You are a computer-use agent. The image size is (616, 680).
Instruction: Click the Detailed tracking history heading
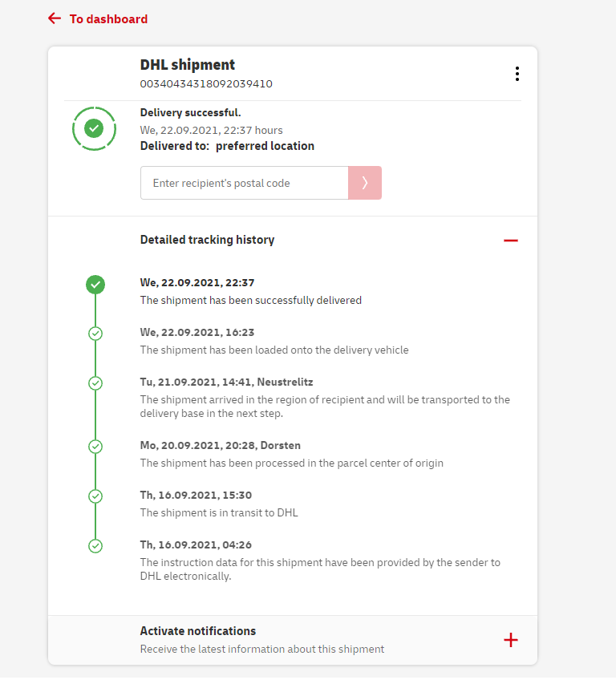point(207,240)
